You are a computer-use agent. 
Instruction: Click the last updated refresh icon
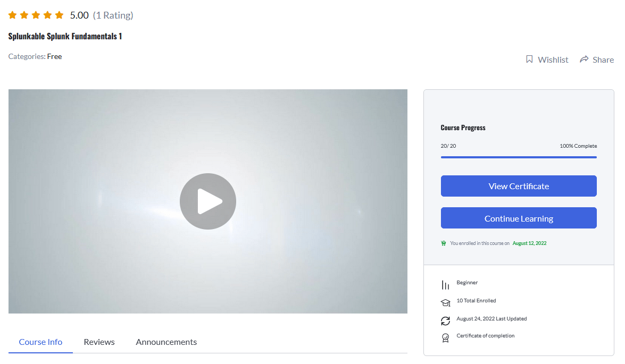tap(445, 321)
